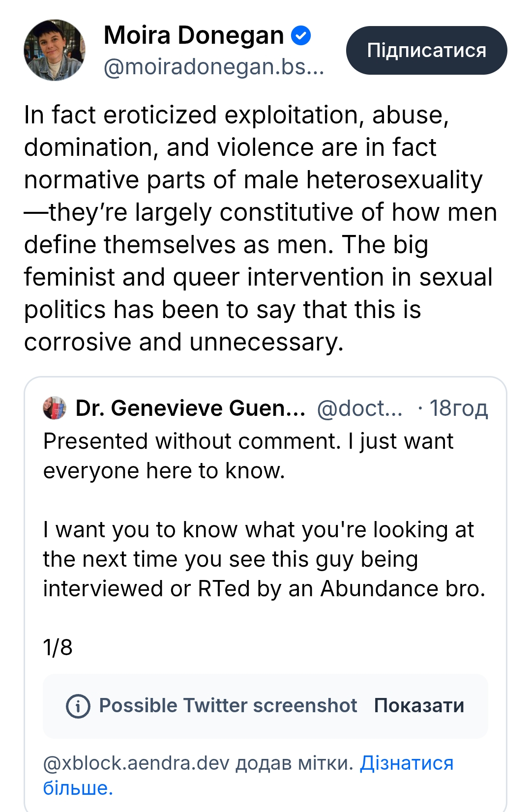Click the 'Possible Twitter screenshot' label text

[x=228, y=705]
